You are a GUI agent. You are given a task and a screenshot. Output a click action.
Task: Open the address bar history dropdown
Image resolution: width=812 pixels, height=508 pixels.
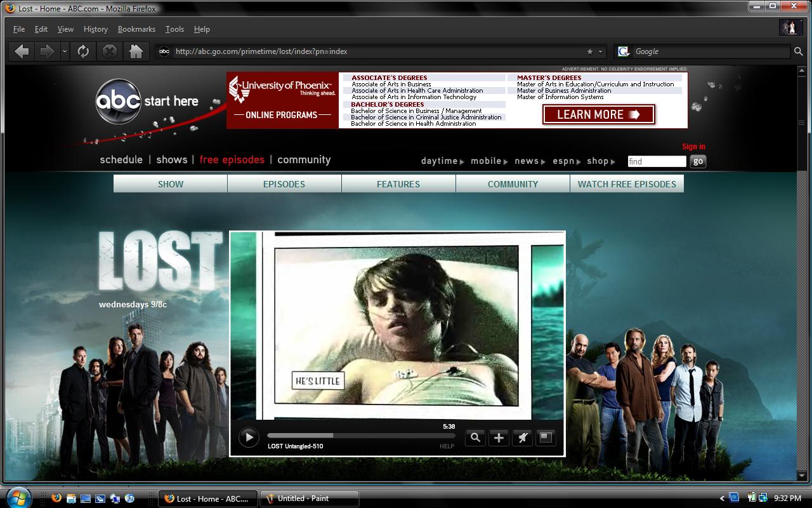click(601, 51)
